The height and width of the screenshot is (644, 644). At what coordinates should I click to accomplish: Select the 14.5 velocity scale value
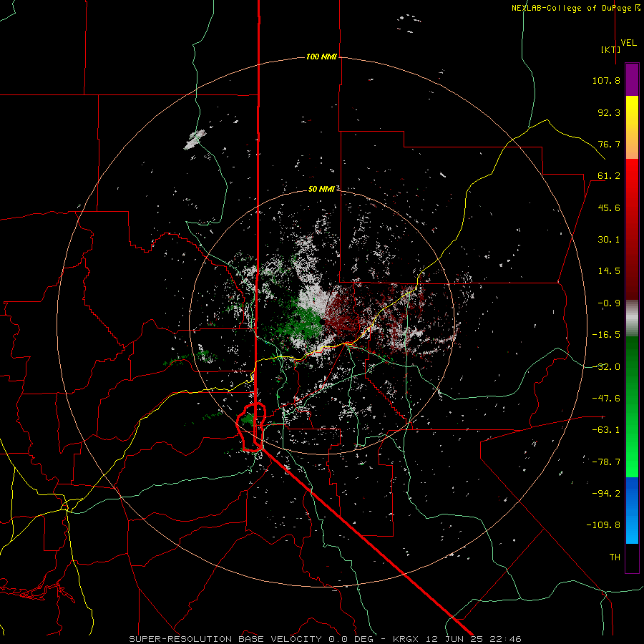[x=609, y=271]
